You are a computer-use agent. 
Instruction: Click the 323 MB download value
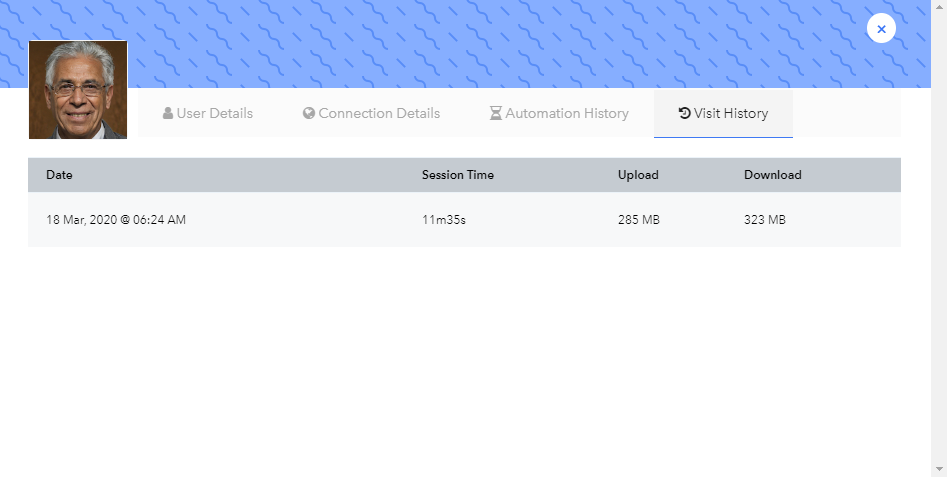[765, 220]
